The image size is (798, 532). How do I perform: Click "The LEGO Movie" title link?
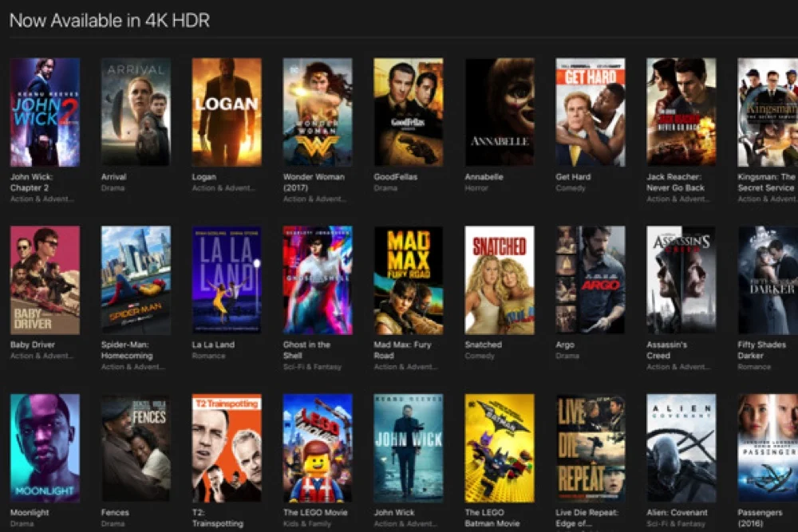click(315, 513)
